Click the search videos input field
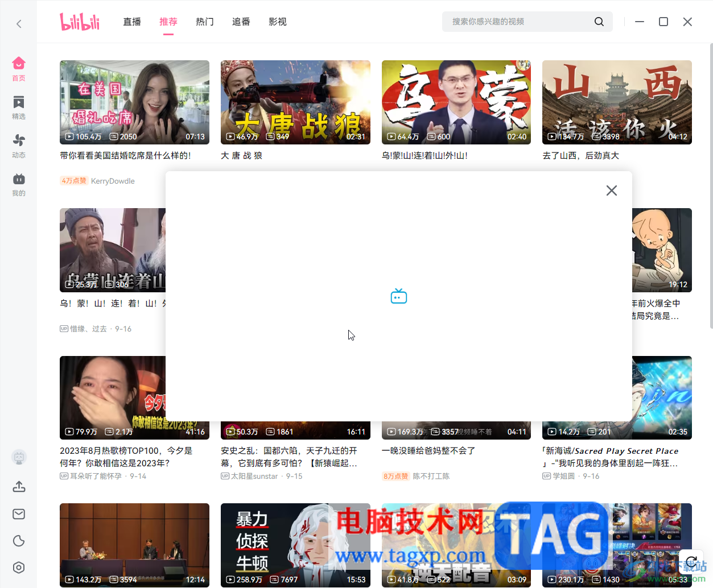The image size is (713, 588). [x=518, y=22]
